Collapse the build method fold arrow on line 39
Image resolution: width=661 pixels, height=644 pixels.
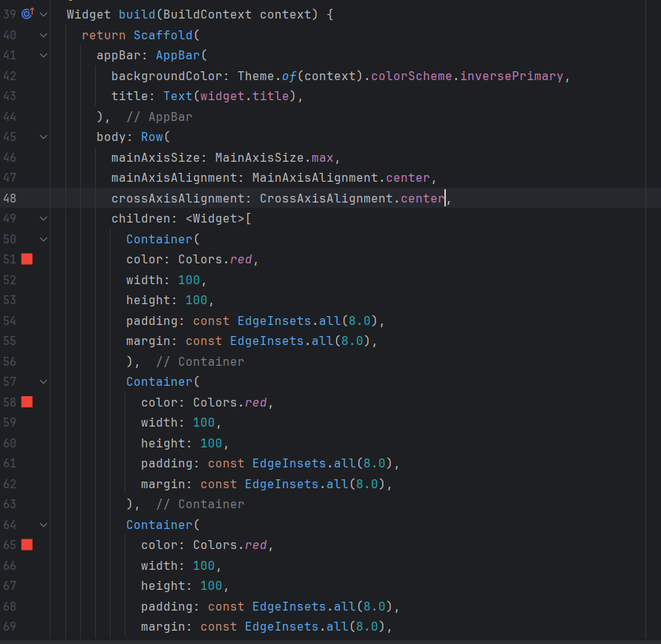[x=44, y=15]
